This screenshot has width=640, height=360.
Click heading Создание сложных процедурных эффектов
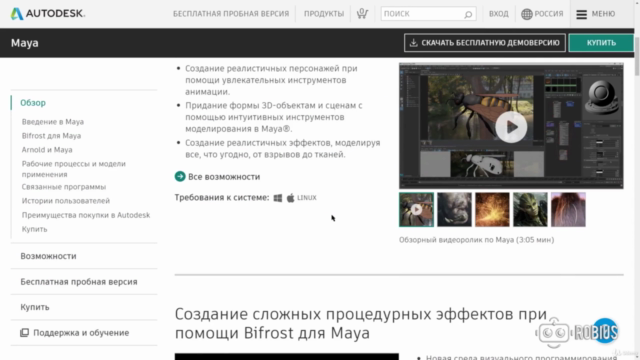coord(361,323)
